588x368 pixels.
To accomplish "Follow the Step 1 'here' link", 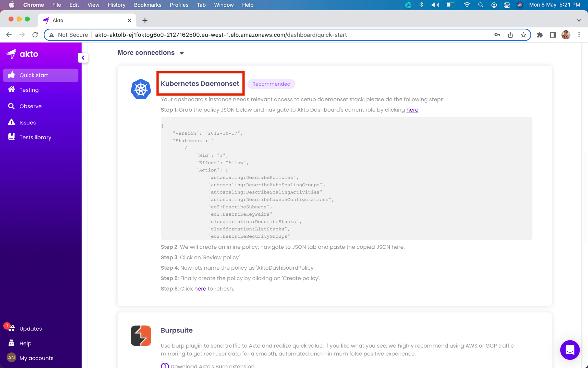I will click(412, 110).
